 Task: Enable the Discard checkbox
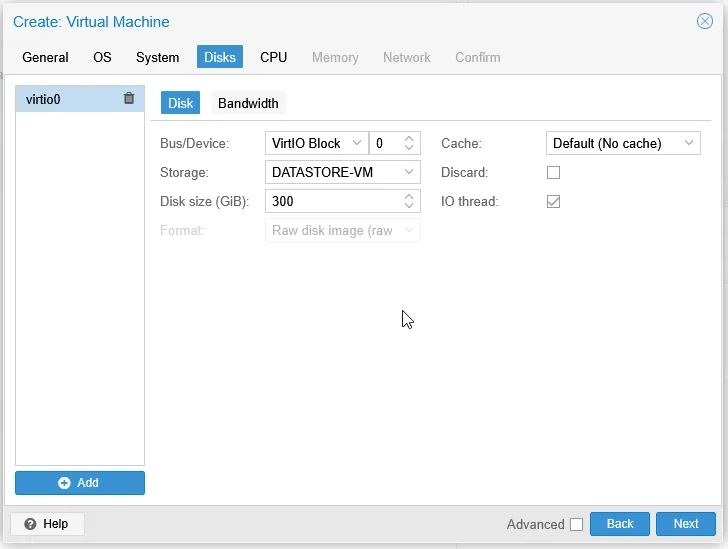(553, 172)
